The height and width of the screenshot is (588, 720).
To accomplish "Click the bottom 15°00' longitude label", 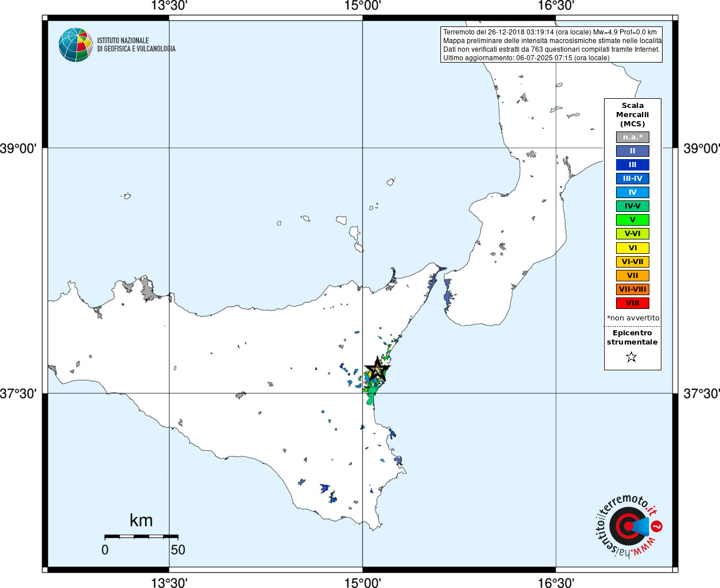I will coord(362,582).
